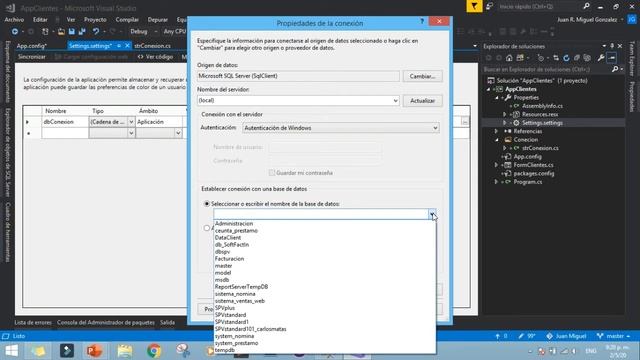Click the help question mark in connection dialog
Viewport: 640px width, 360px height.
tap(422, 21)
